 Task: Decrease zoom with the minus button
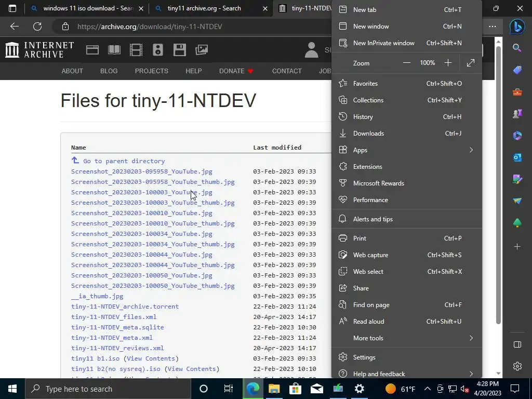(x=406, y=63)
